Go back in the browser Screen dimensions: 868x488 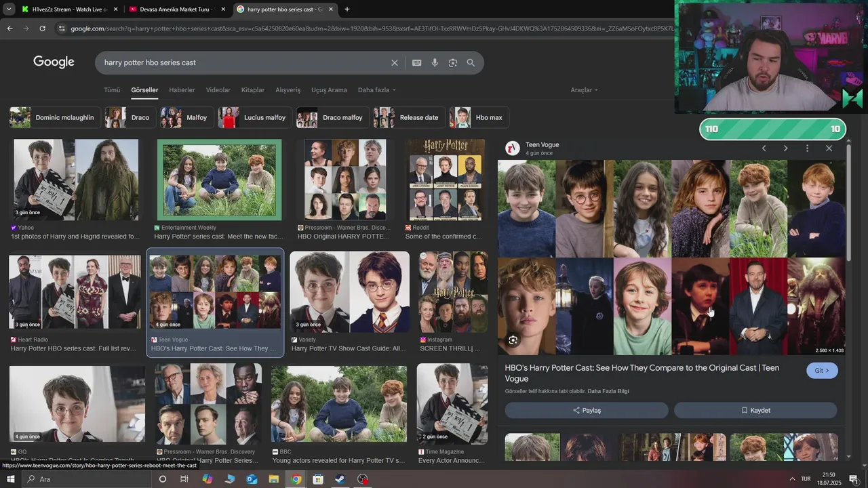point(9,28)
